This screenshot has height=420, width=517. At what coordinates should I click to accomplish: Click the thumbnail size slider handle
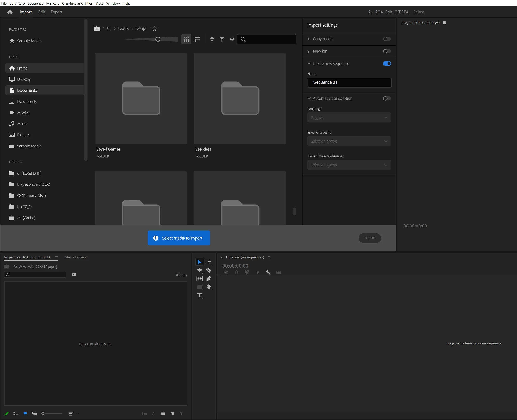tap(158, 39)
